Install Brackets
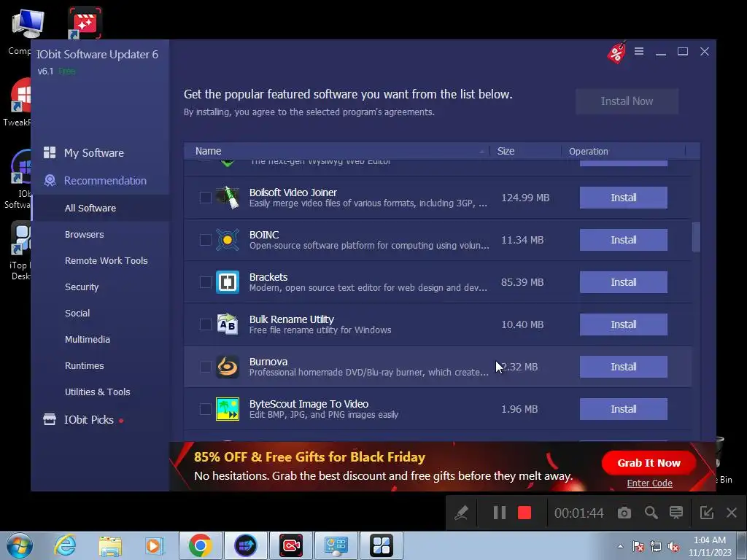Screen dimensions: 747x560 point(623,282)
